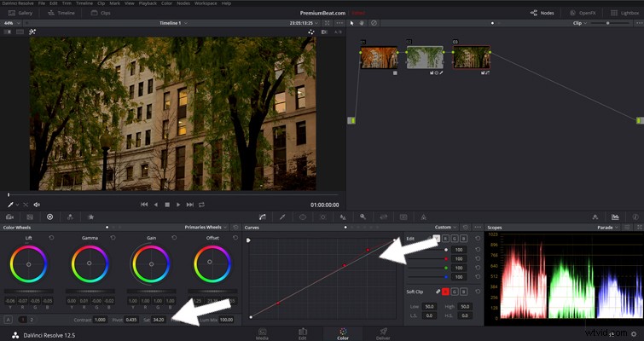Viewport: 644px width, 341px height.
Task: Switch to the Edit page tab
Action: (x=302, y=333)
